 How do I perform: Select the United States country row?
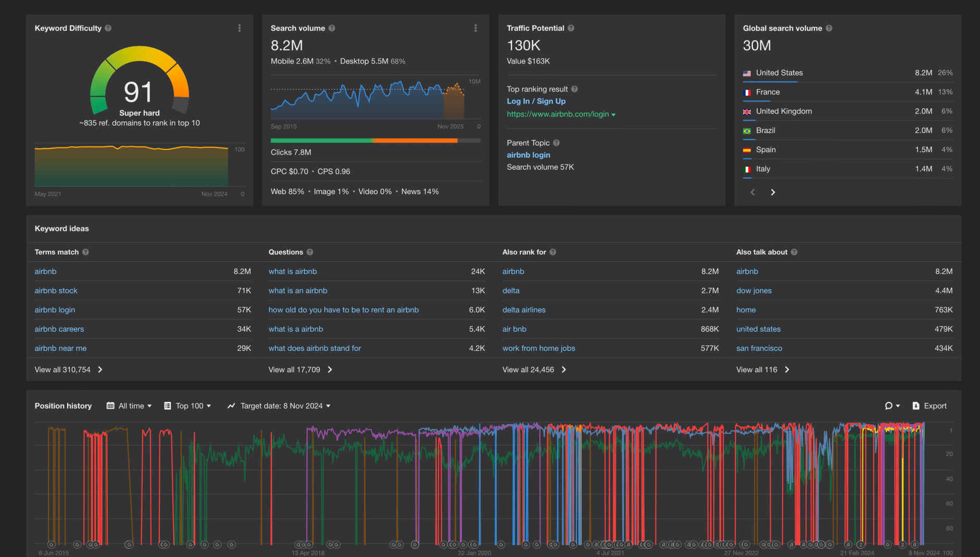(x=848, y=73)
